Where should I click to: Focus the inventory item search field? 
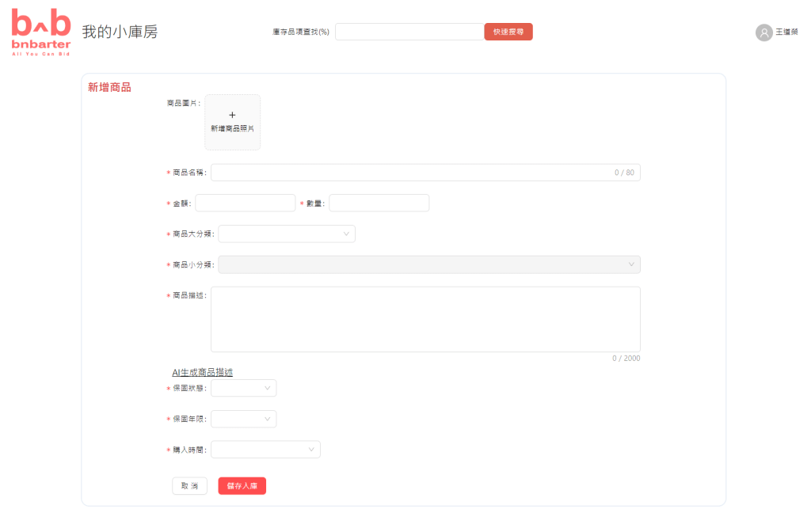409,32
